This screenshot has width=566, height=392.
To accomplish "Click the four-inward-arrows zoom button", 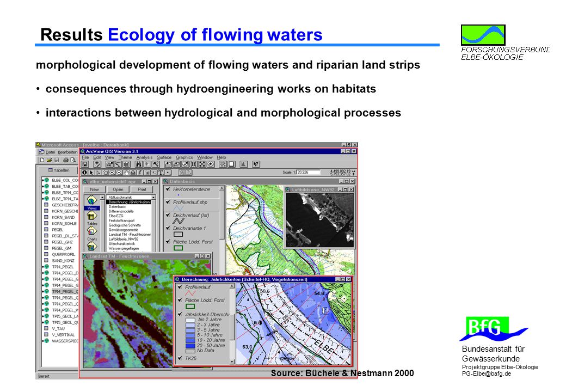I will pyautogui.click(x=193, y=164).
